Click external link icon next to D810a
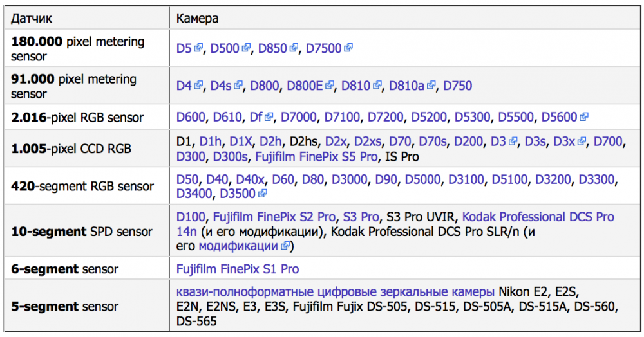 pyautogui.click(x=431, y=86)
